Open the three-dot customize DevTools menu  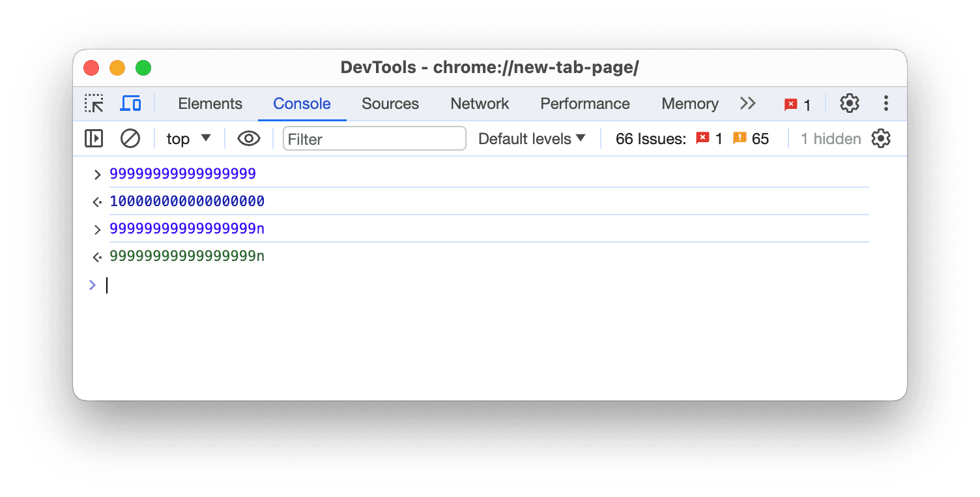point(886,104)
